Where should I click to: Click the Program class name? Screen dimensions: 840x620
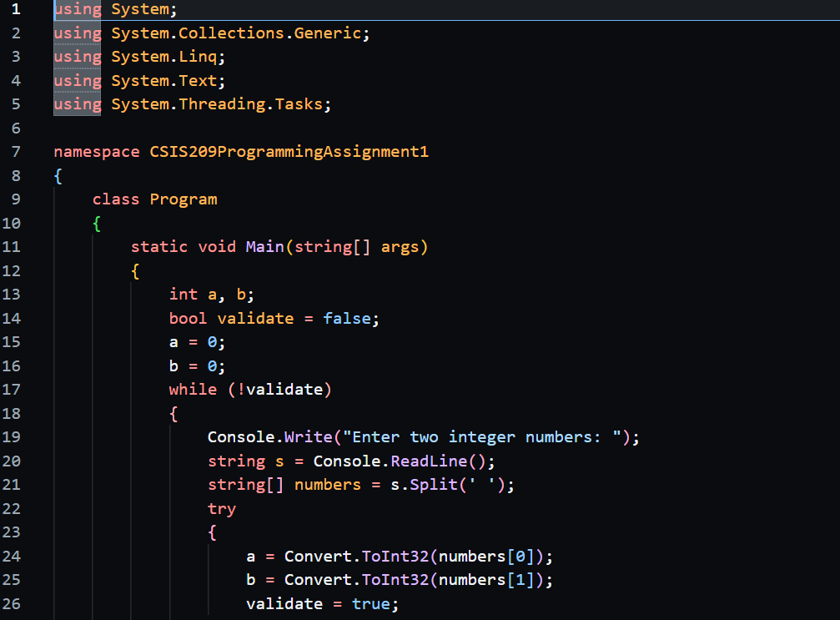[183, 199]
